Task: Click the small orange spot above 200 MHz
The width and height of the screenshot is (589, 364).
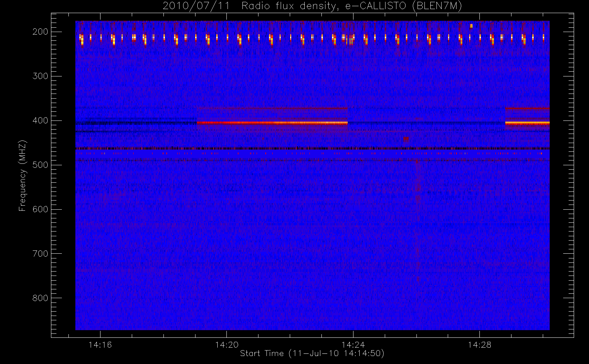Action: pos(471,26)
